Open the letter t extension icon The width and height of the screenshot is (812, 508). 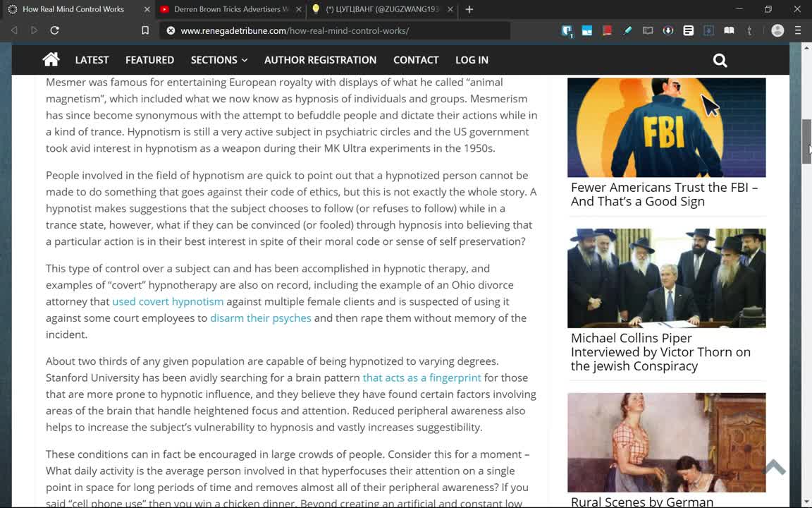pos(749,30)
